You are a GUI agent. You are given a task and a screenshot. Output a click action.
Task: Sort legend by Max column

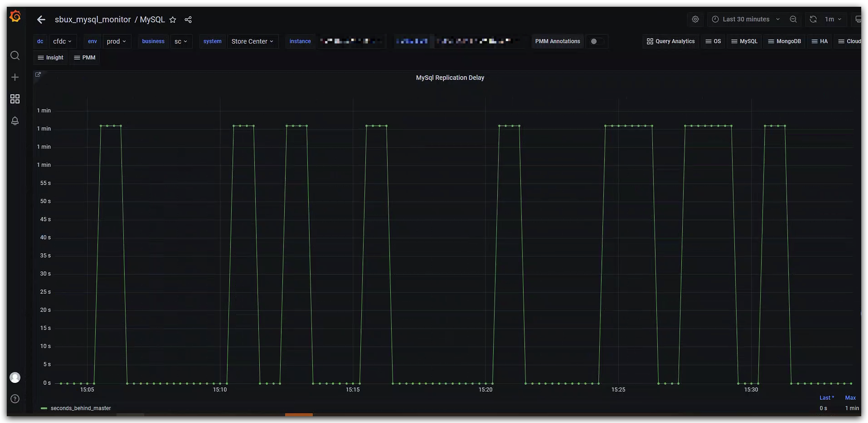pyautogui.click(x=850, y=398)
